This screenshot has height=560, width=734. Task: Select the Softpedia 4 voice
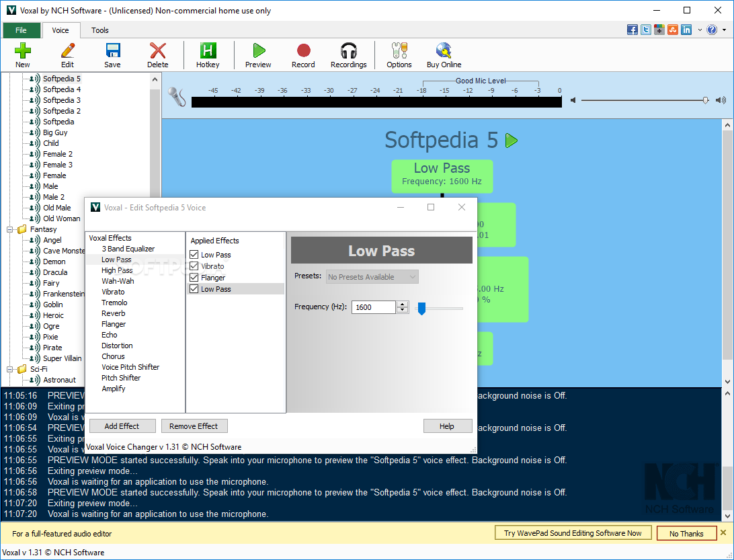pyautogui.click(x=62, y=89)
